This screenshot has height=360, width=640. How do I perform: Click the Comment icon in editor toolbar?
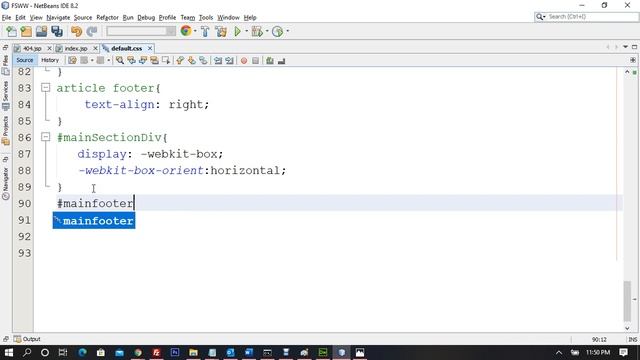[x=270, y=60]
